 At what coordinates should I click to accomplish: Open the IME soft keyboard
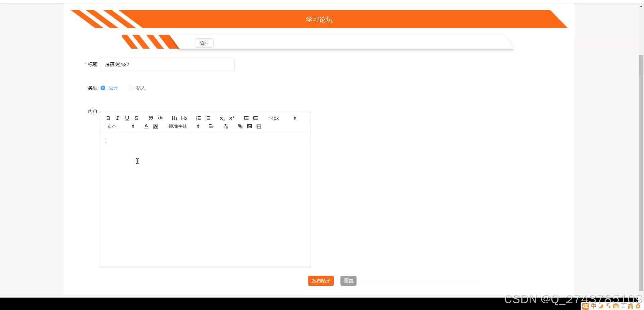[616, 306]
